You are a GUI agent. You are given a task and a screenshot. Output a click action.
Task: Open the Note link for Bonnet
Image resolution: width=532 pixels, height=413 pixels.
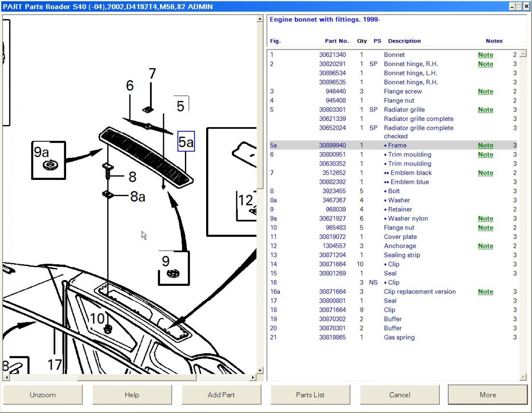[485, 55]
